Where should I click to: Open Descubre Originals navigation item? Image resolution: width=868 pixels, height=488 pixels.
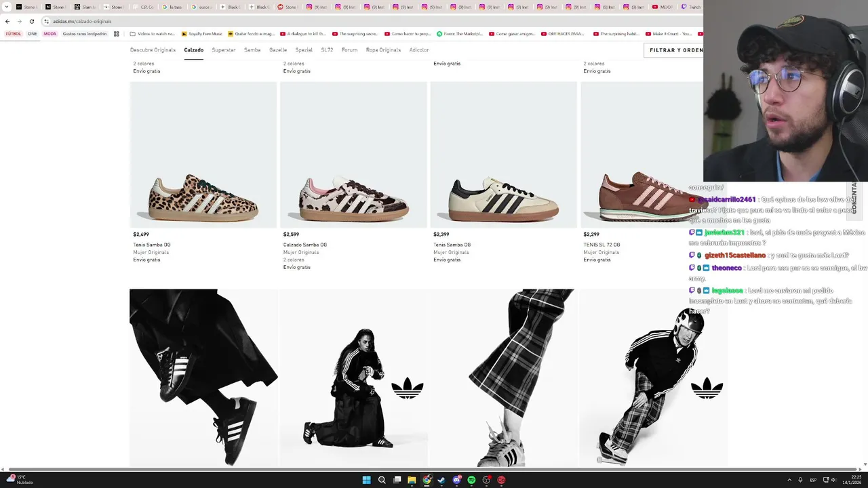(x=153, y=50)
